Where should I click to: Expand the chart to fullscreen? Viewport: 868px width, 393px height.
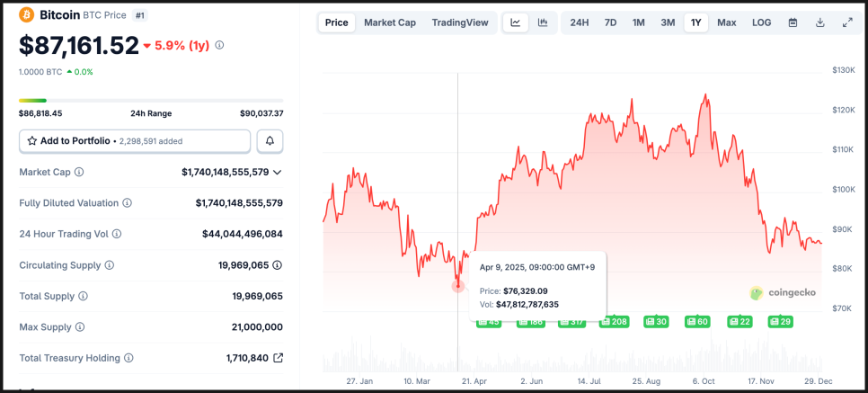point(846,22)
